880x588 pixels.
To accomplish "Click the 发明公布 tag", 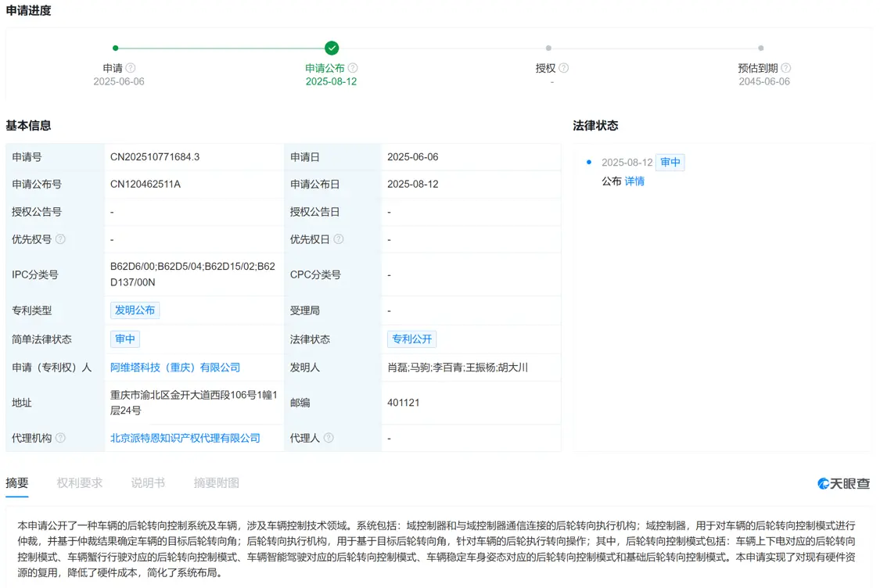I will click(x=135, y=310).
